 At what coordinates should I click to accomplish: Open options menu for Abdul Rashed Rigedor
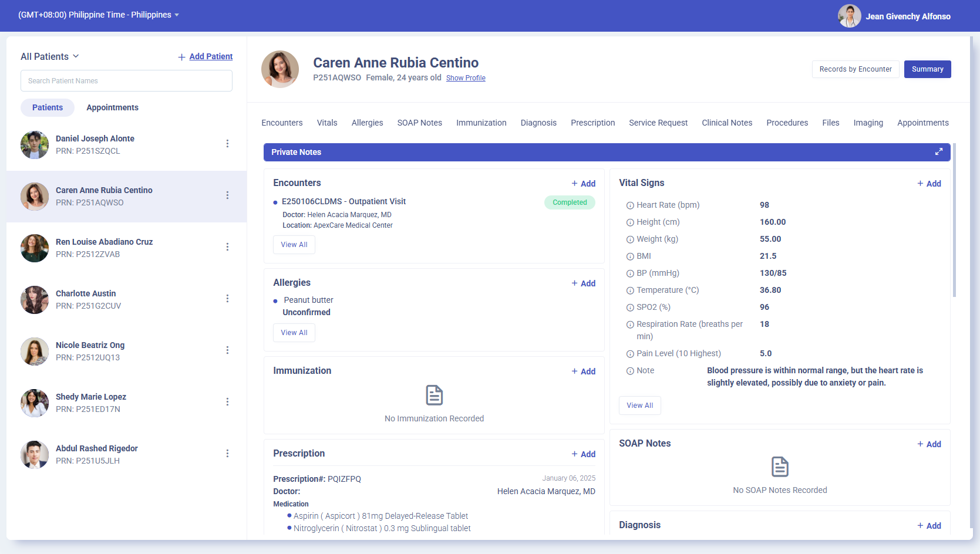pos(227,454)
